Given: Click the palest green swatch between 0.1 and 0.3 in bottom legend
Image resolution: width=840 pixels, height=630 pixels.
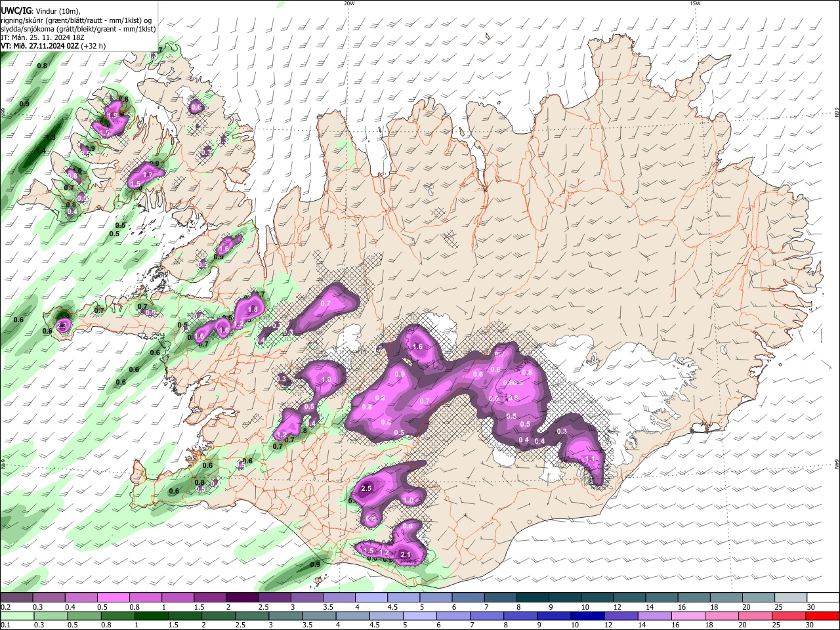Looking at the screenshot, I should coord(17,616).
